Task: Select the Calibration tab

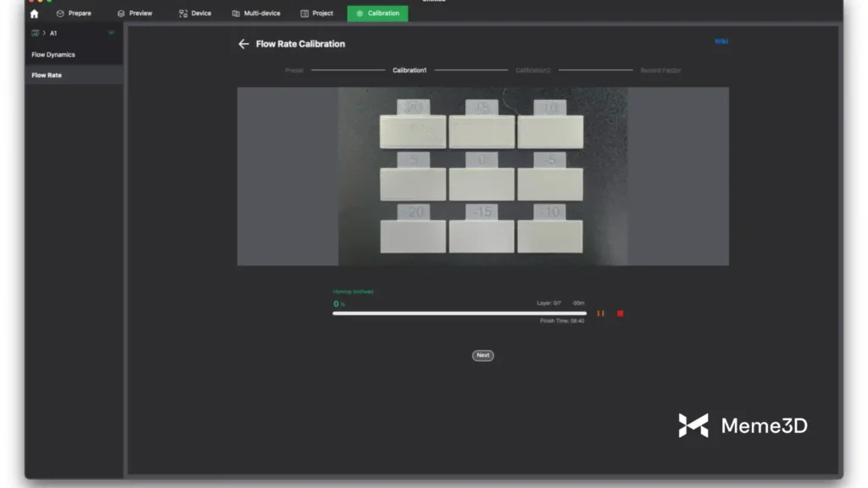Action: 377,14
